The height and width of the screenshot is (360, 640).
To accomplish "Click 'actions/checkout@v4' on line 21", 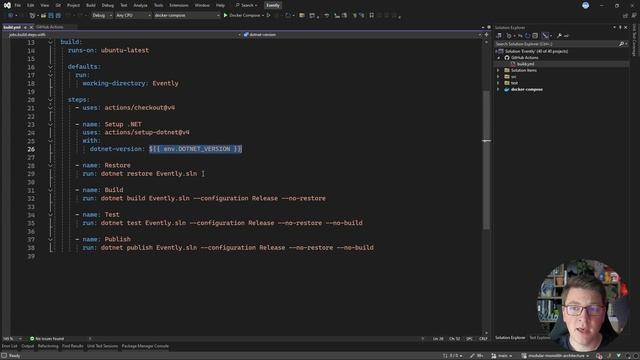I will point(140,108).
